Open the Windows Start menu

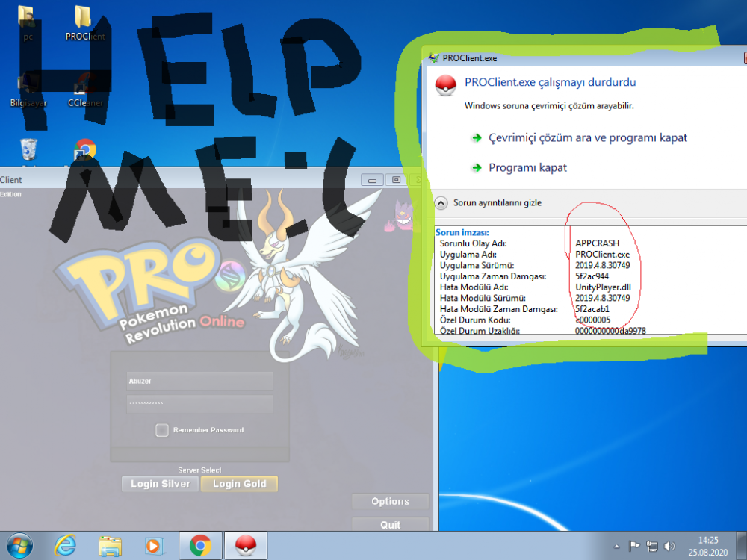(19, 546)
